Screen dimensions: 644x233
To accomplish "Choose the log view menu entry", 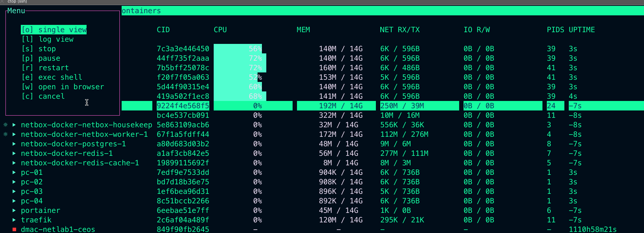I will (x=47, y=39).
